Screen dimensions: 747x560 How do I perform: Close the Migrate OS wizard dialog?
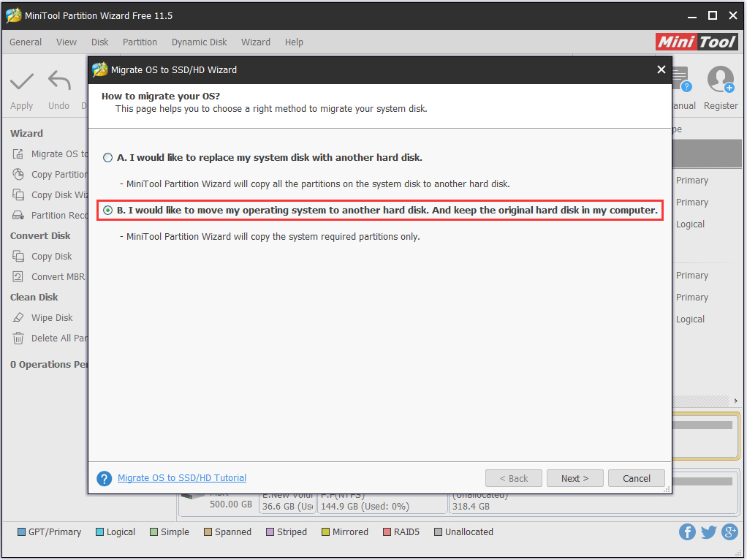click(661, 69)
